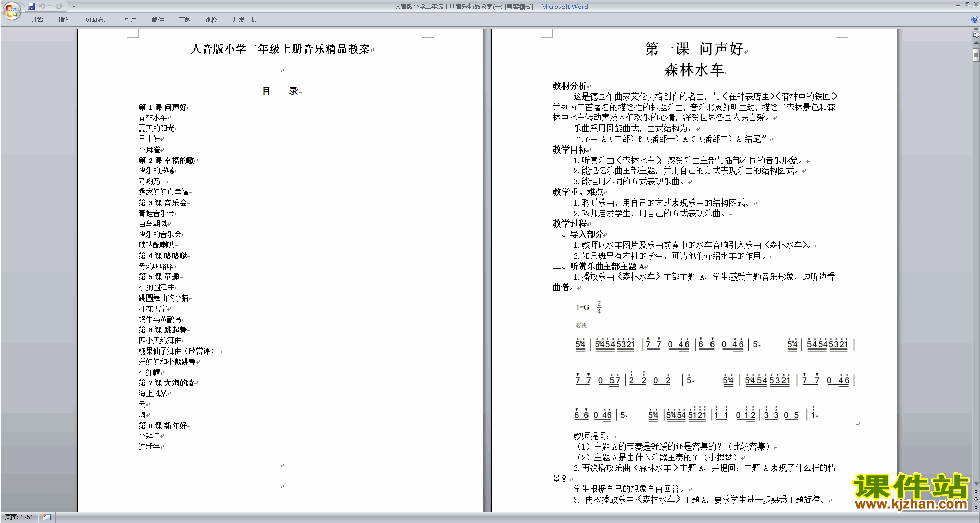980x523 pixels.
Task: Click the 母鸡叫咯咯 contents line
Action: (x=157, y=266)
